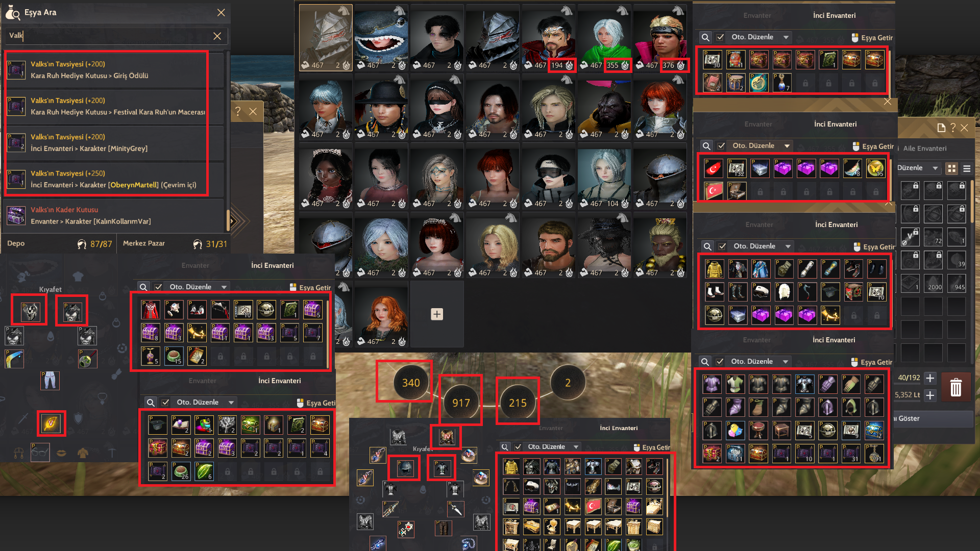Click the trash can delete icon
Screen dimensions: 980x551
[x=955, y=388]
